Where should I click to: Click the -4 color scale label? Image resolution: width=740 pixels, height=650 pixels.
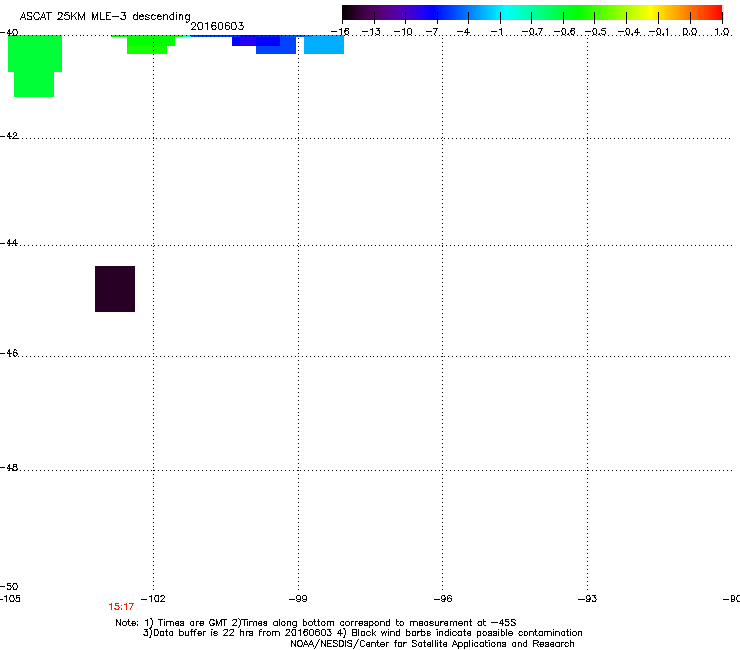[x=464, y=32]
